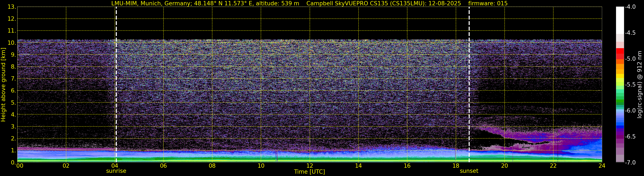Click the "log(rc-signal) @ 912 nm" colorbar label
Image resolution: width=644 pixels, height=176 pixels.
click(x=640, y=85)
